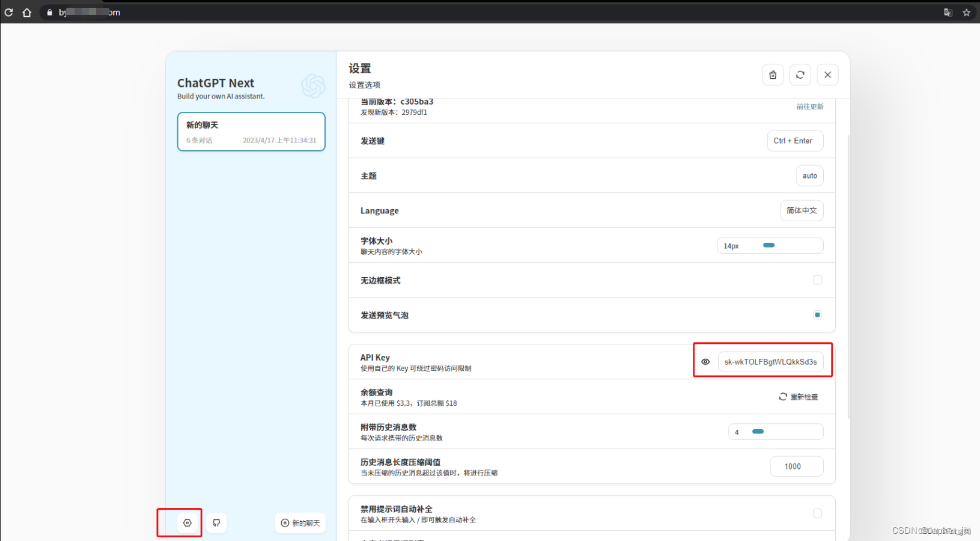980x541 pixels.
Task: Open the 发送键 Ctrl + Enter dropdown
Action: pos(796,141)
